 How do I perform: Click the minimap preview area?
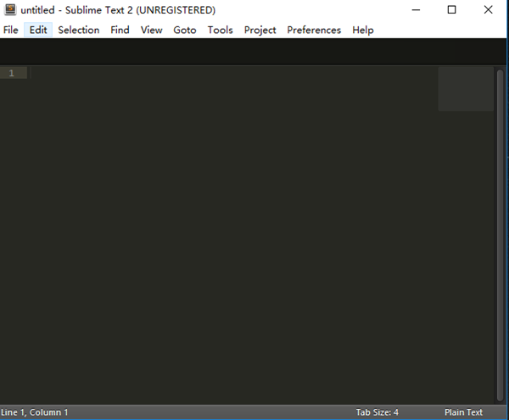pyautogui.click(x=466, y=89)
